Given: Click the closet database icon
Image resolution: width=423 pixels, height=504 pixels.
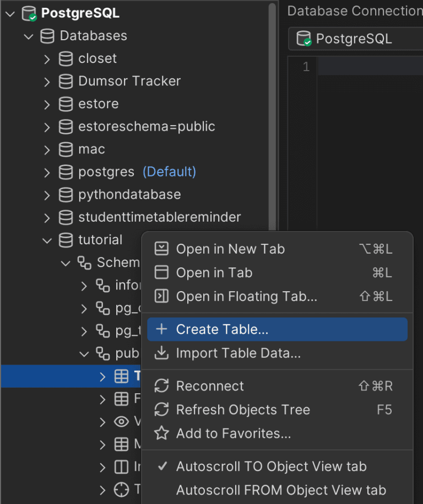Looking at the screenshot, I should click(x=66, y=58).
